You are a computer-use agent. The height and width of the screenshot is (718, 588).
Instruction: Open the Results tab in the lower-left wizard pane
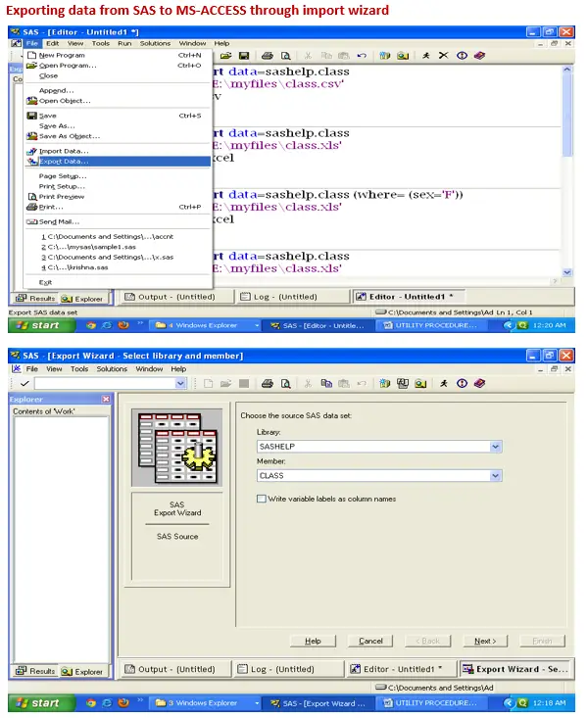[x=35, y=671]
